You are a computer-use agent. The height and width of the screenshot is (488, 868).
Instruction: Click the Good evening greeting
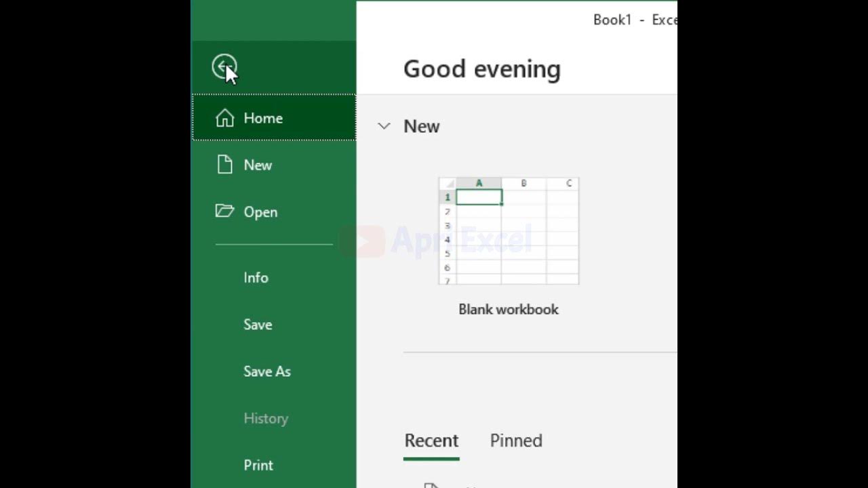click(x=482, y=69)
